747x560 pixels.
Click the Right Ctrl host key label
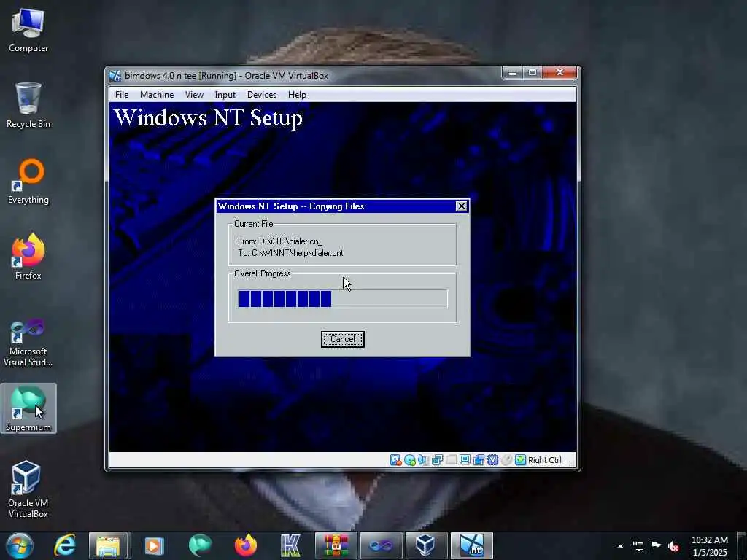[x=544, y=460]
